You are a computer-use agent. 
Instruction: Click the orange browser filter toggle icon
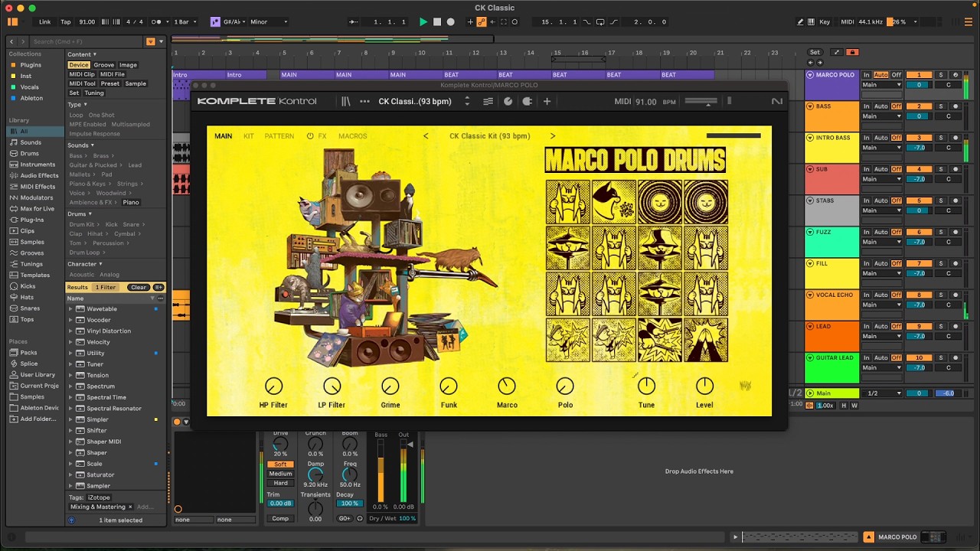coord(151,41)
